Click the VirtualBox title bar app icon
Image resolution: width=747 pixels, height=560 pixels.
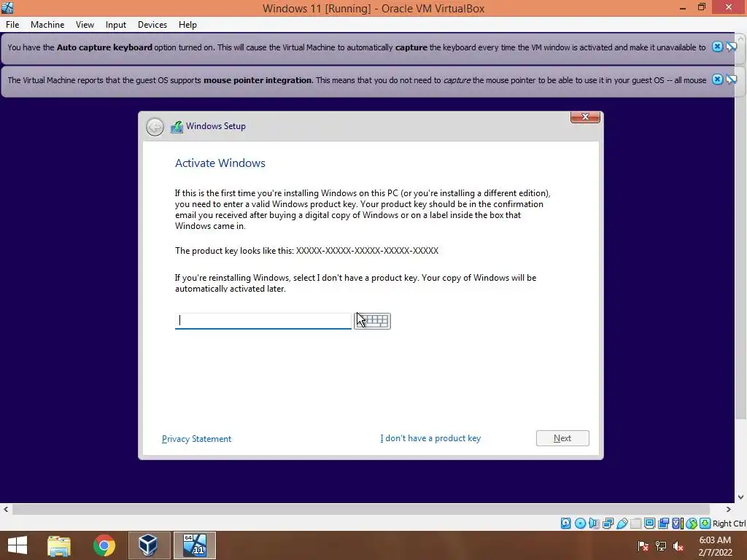click(x=7, y=7)
